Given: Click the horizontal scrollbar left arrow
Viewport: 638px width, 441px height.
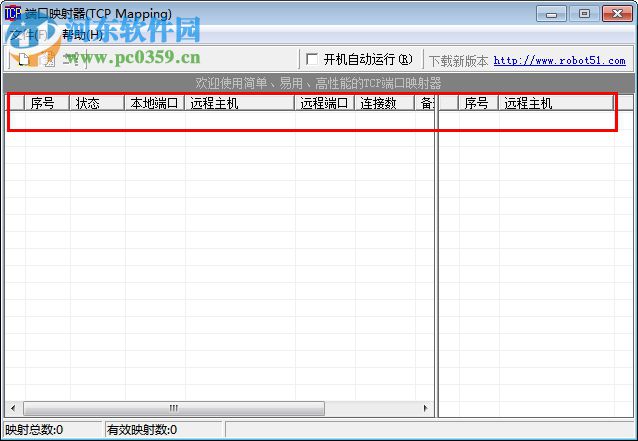Looking at the screenshot, I should 13,408.
